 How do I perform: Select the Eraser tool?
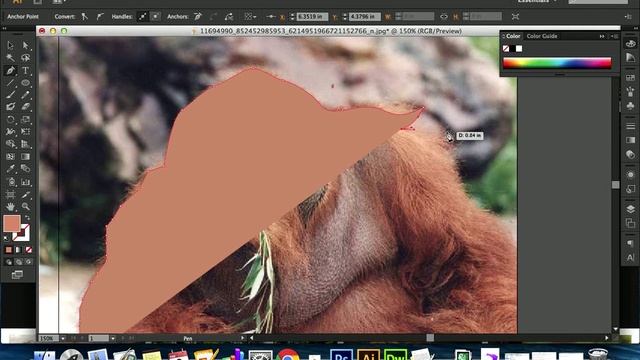click(x=25, y=107)
